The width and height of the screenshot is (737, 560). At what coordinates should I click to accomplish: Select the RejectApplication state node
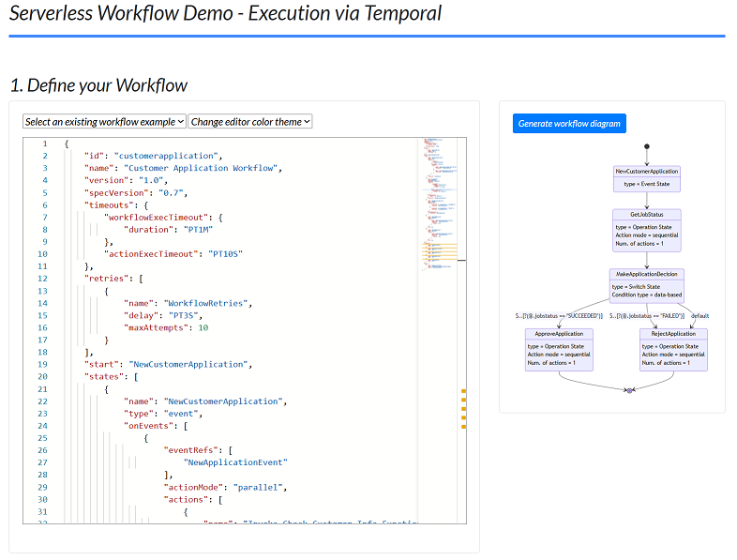tap(673, 349)
